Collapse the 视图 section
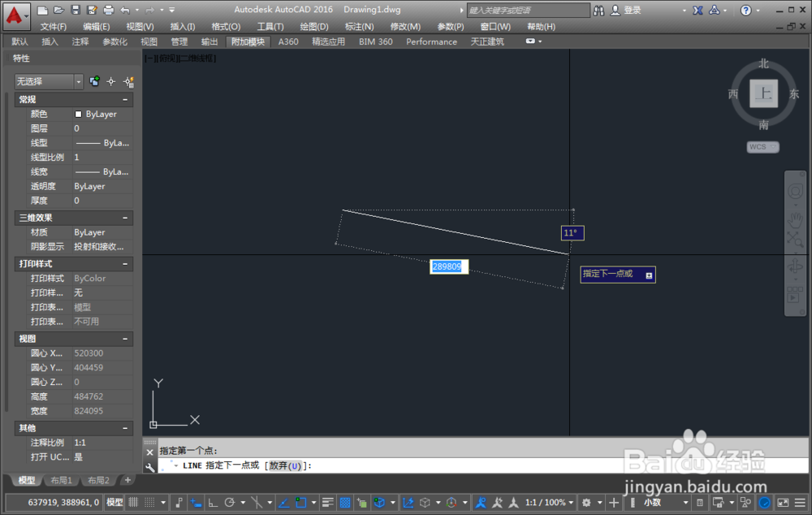The image size is (812, 515). pyautogui.click(x=125, y=339)
